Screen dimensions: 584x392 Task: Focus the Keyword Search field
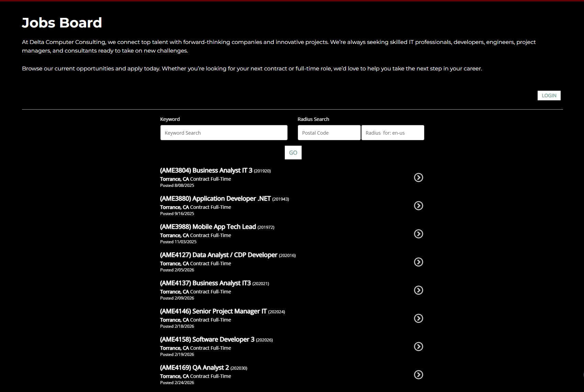click(x=224, y=133)
